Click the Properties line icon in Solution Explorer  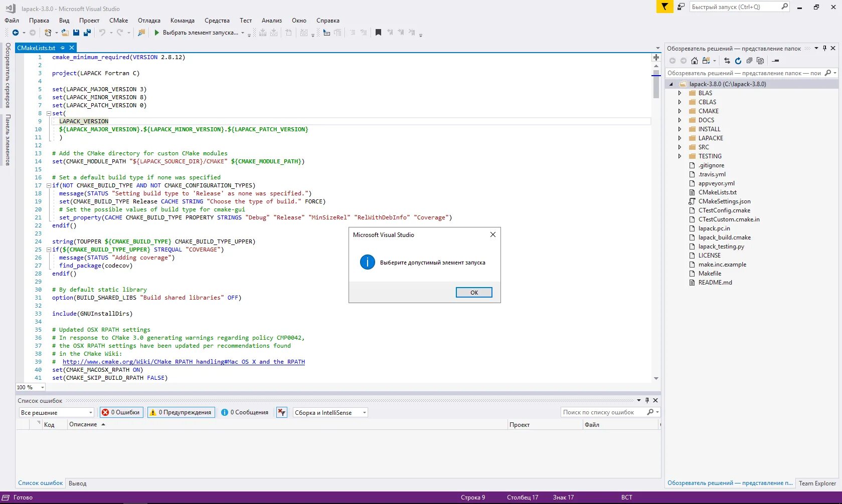(776, 61)
